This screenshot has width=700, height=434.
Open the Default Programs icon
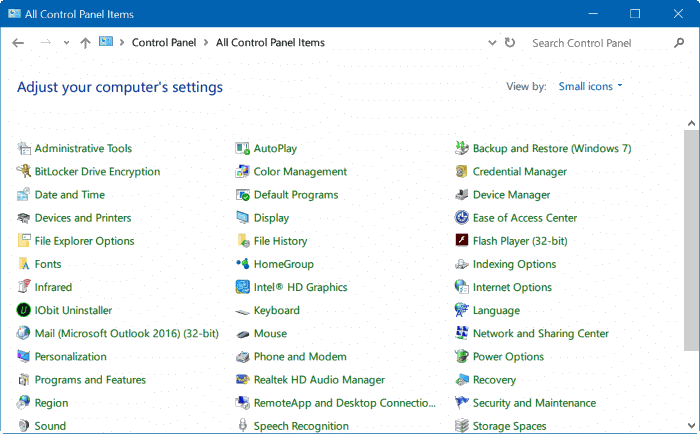coord(242,195)
